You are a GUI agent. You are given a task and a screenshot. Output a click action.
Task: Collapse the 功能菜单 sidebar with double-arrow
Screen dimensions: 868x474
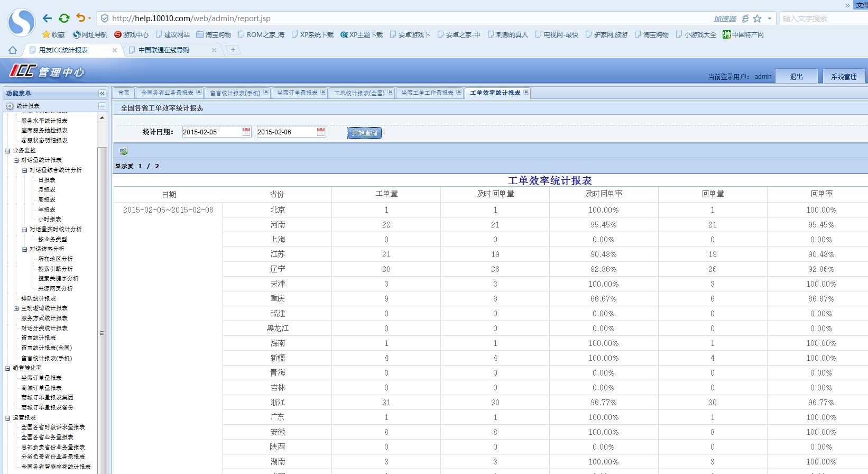pyautogui.click(x=102, y=93)
